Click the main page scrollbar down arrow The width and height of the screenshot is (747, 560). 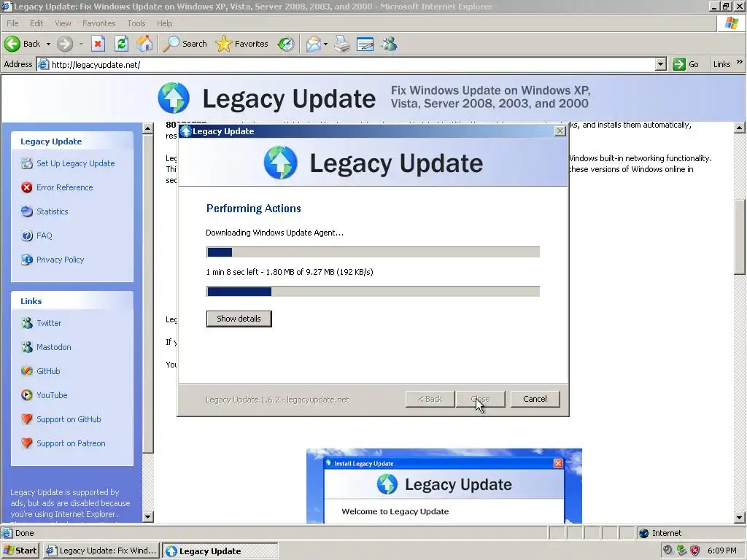point(740,517)
